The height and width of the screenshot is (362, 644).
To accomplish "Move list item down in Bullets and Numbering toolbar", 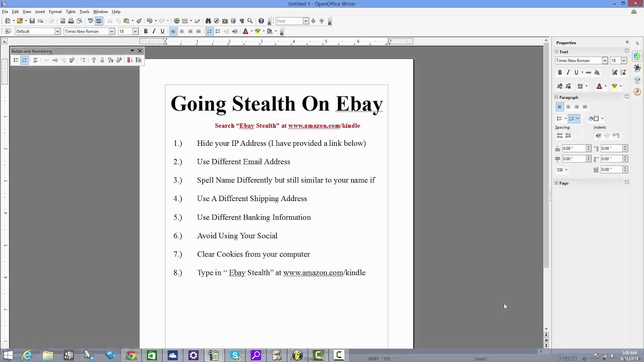I will tap(102, 60).
